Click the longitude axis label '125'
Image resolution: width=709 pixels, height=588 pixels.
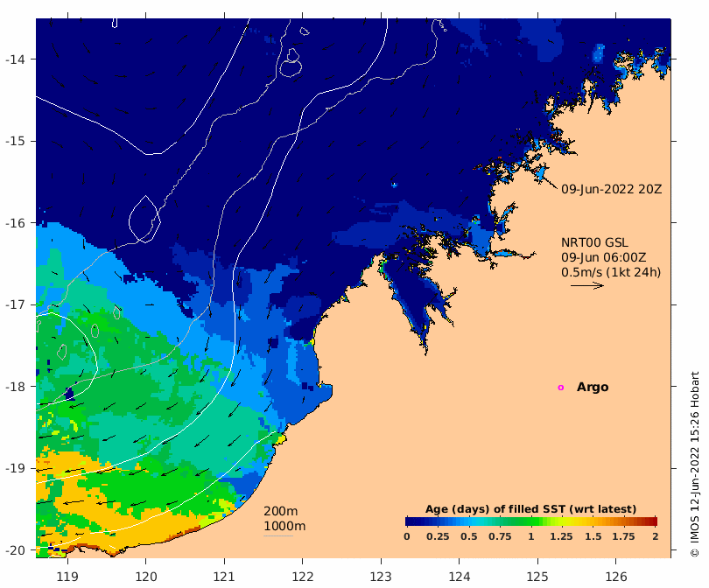537,577
